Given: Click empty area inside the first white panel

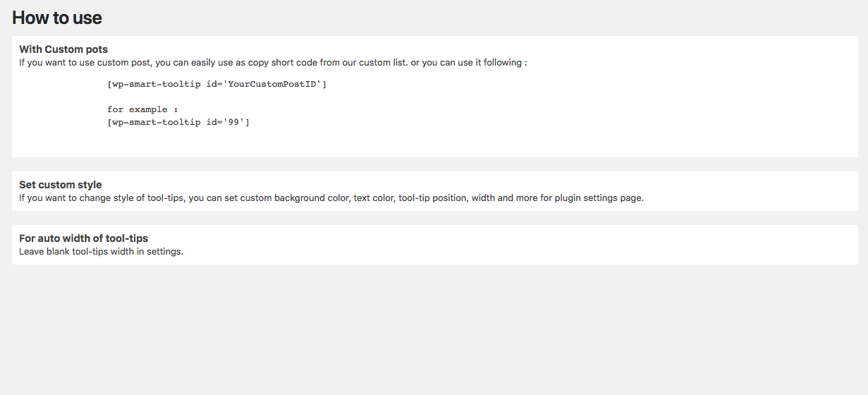Looking at the screenshot, I should click(564, 113).
